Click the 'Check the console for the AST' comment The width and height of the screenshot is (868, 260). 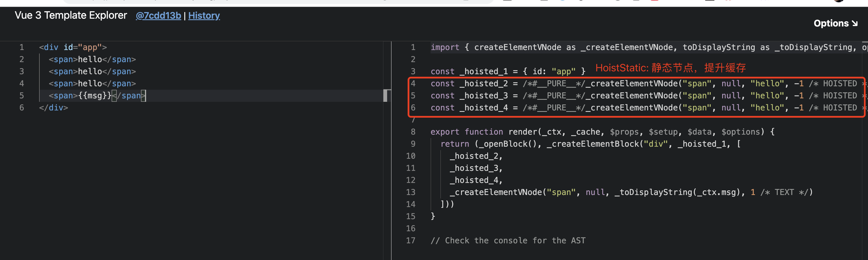tap(508, 240)
